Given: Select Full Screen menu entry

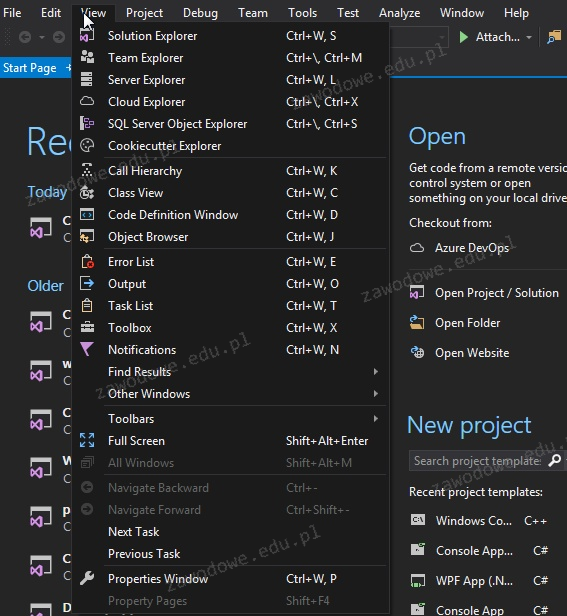Looking at the screenshot, I should (x=233, y=440).
